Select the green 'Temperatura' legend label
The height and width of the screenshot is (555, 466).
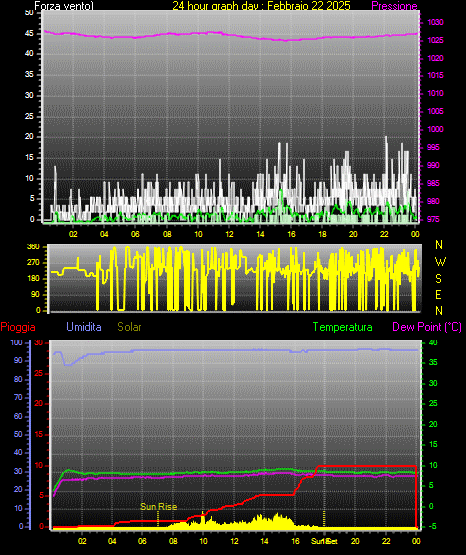[342, 327]
